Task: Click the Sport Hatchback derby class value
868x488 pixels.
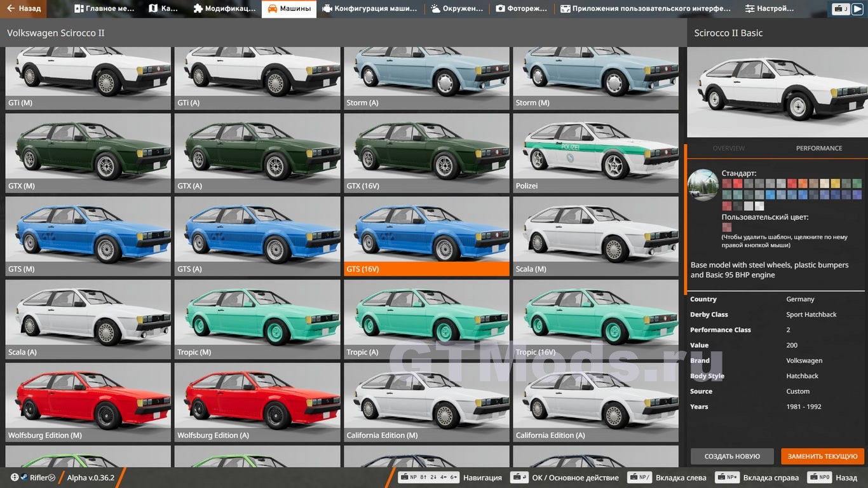Action: point(811,315)
